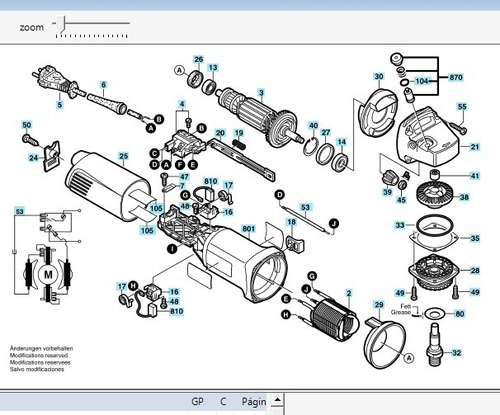500x415 pixels.
Task: Select part number 19 spring label
Action: pos(239,133)
